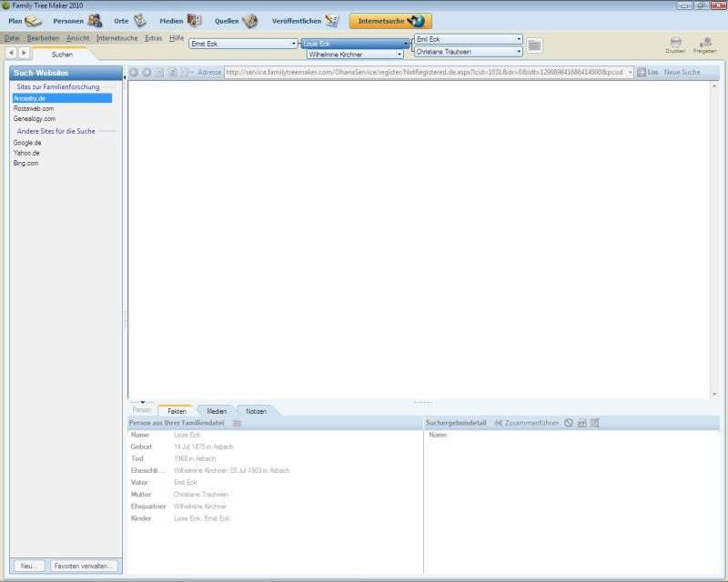728x582 pixels.
Task: Switch to the Medien tab in lower panel
Action: tap(217, 411)
